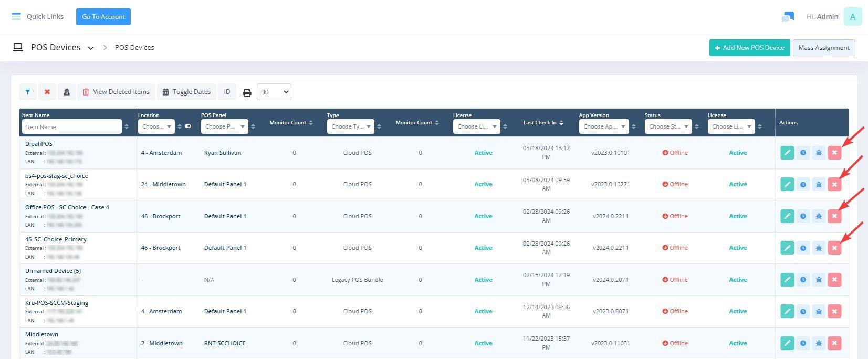Screen dimensions: 868x359
Task: Change the page size dropdown showing 30
Action: coord(274,92)
